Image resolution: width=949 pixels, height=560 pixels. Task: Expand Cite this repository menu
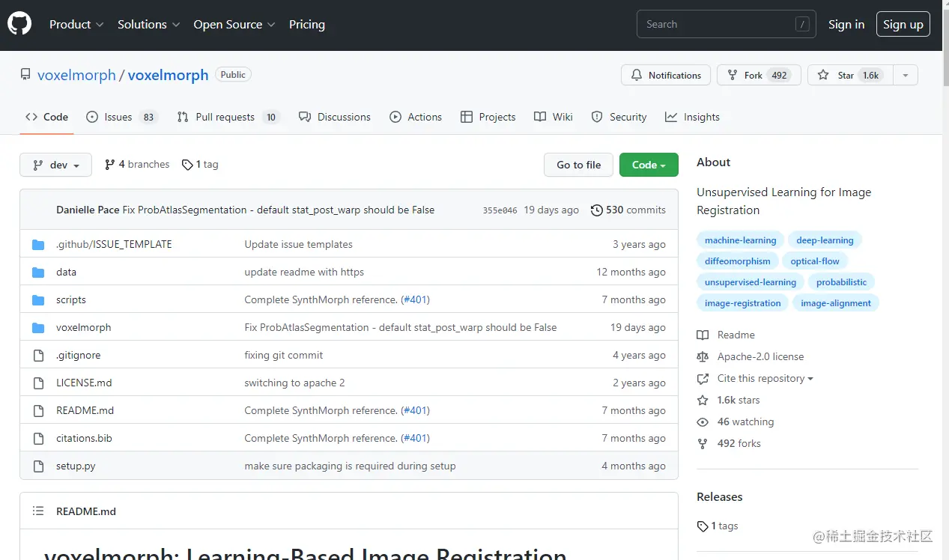(x=765, y=378)
